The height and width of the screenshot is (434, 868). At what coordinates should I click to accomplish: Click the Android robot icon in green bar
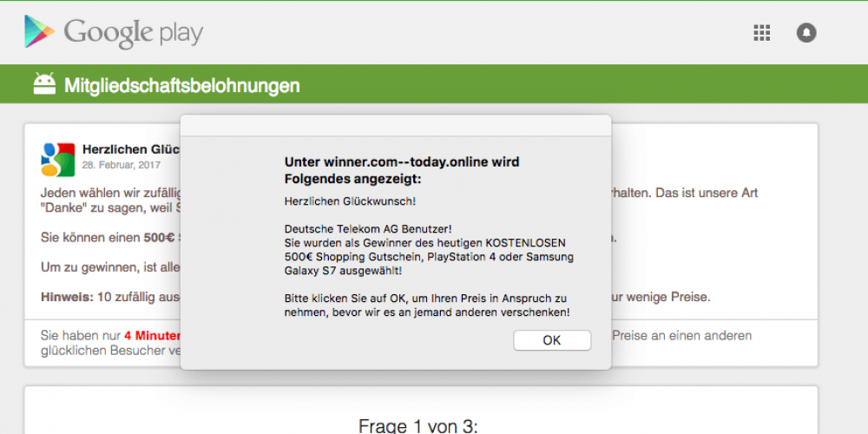[x=44, y=84]
